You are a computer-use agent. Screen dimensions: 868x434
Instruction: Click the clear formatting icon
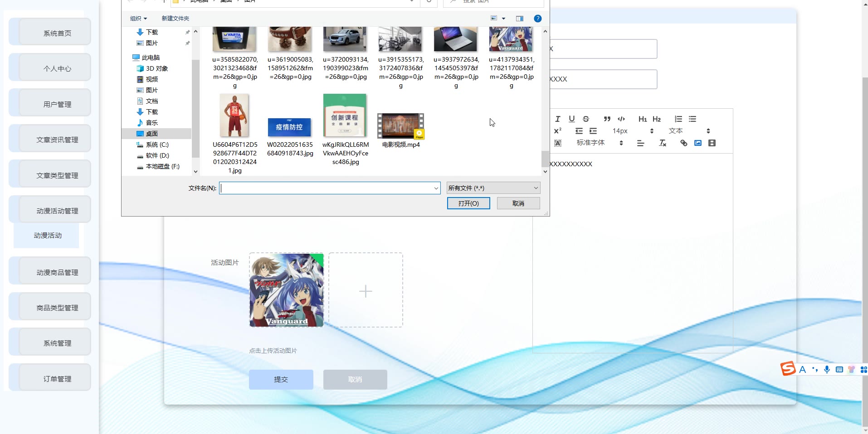[x=663, y=143]
